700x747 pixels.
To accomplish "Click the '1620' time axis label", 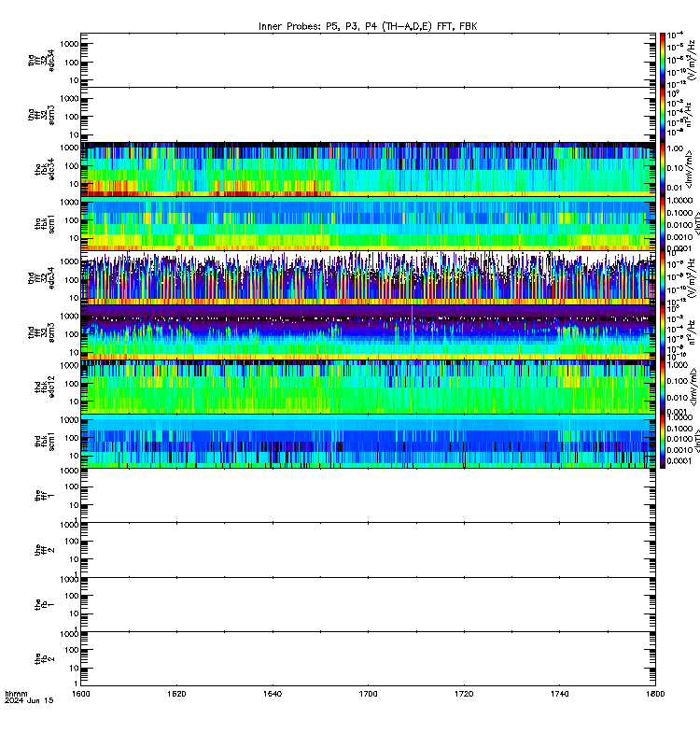I will [x=176, y=694].
